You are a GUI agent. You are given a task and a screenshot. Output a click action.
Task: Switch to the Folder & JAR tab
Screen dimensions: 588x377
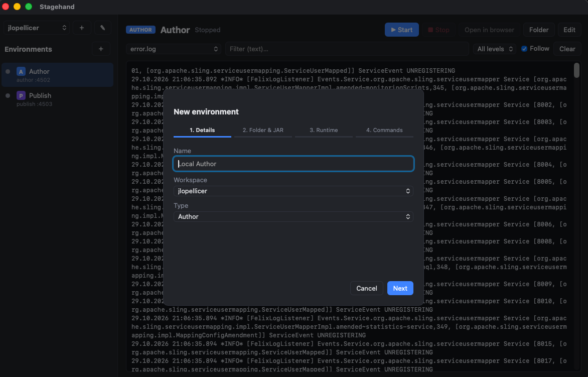pyautogui.click(x=263, y=130)
